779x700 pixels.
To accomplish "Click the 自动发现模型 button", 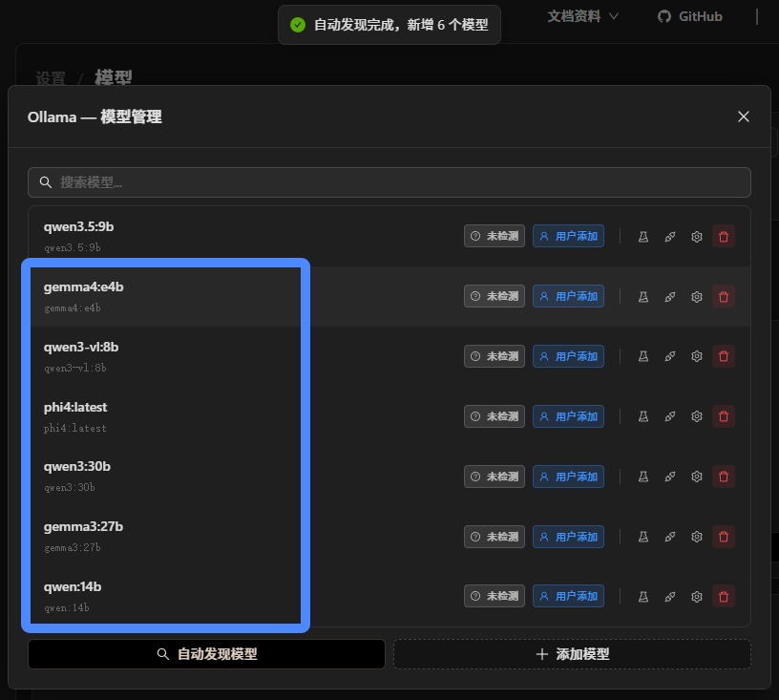I will coord(206,654).
